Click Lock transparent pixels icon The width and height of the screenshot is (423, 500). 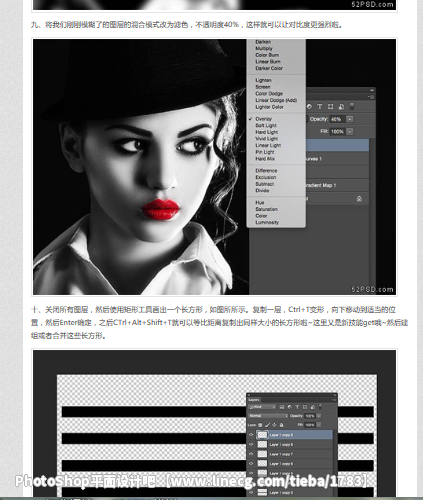pyautogui.click(x=260, y=425)
